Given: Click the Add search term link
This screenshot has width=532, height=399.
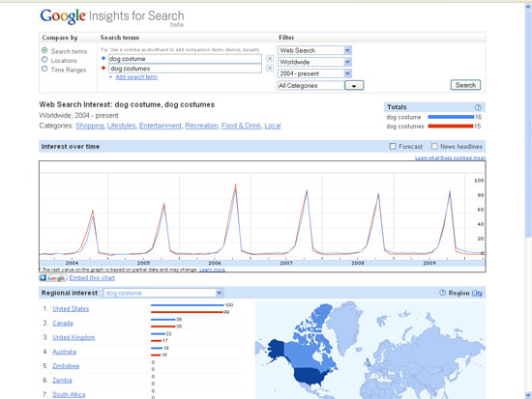Looking at the screenshot, I should tap(136, 77).
